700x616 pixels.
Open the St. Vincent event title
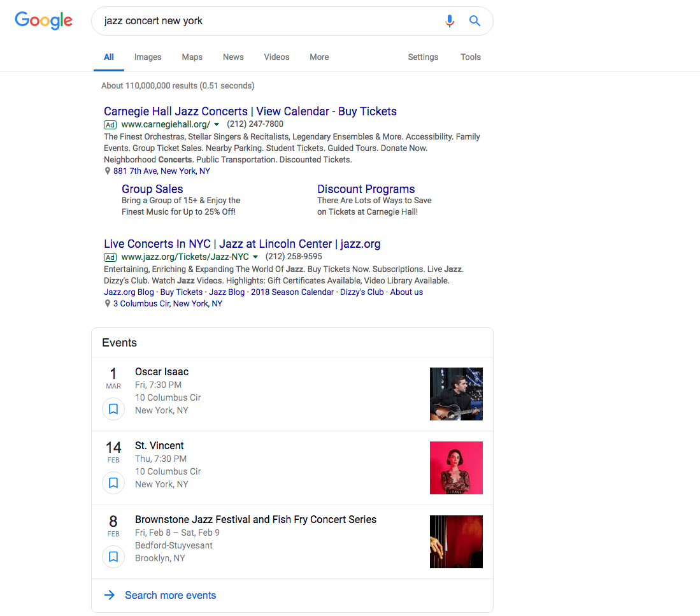159,445
